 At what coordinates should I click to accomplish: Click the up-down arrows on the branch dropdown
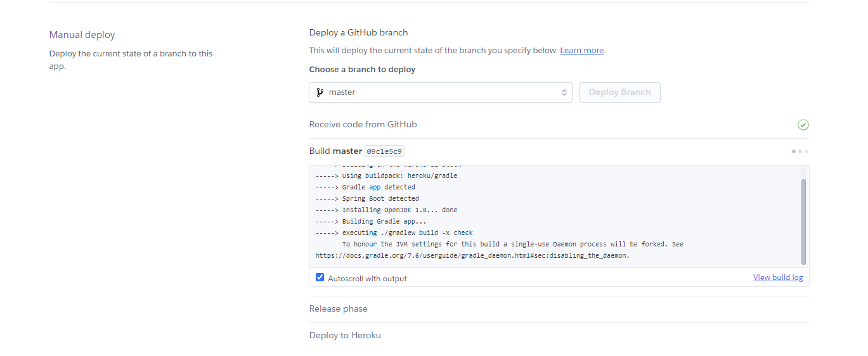tap(564, 92)
